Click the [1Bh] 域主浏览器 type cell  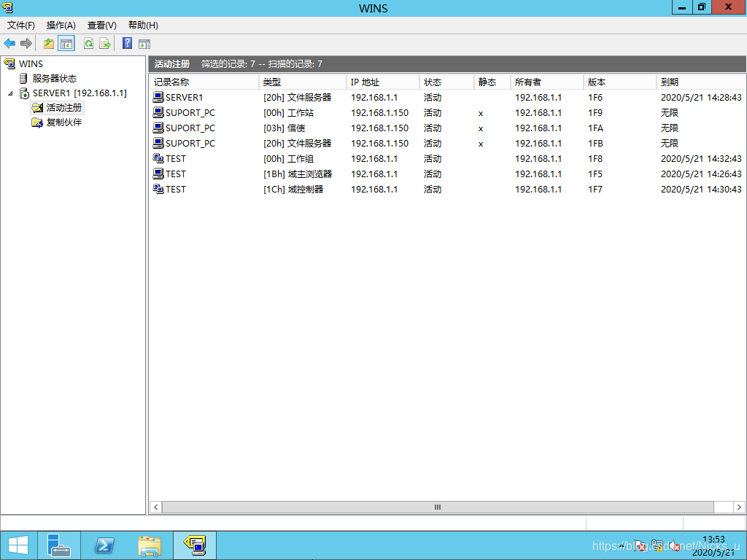tap(298, 174)
